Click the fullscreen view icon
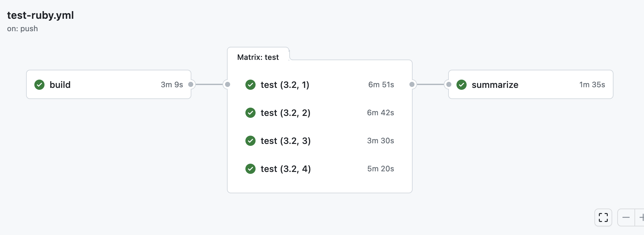Viewport: 644px width, 235px height. [603, 217]
